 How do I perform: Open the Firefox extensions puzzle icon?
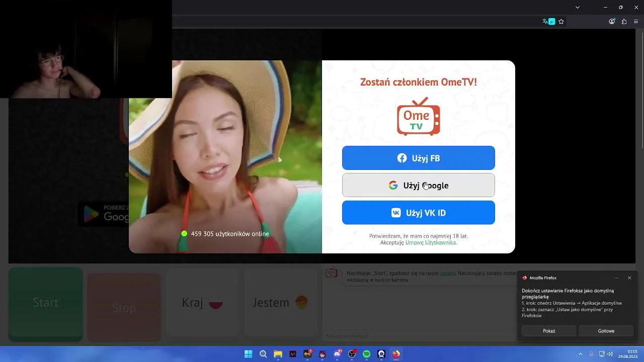click(624, 22)
